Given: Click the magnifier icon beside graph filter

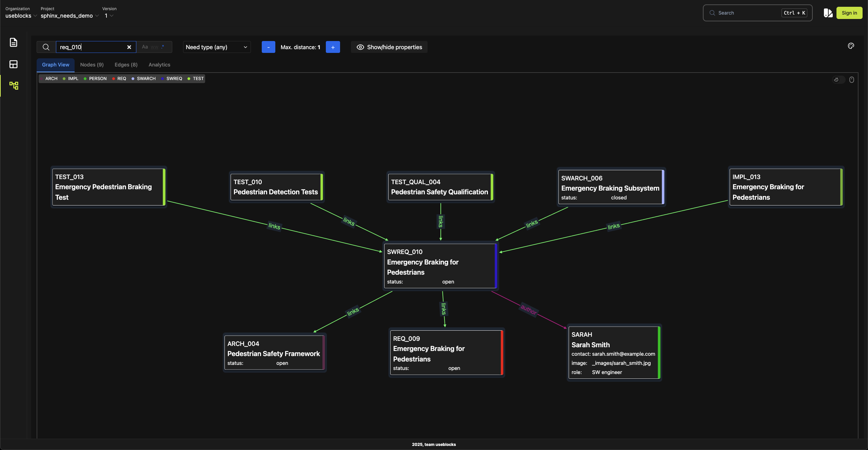Looking at the screenshot, I should pyautogui.click(x=46, y=47).
